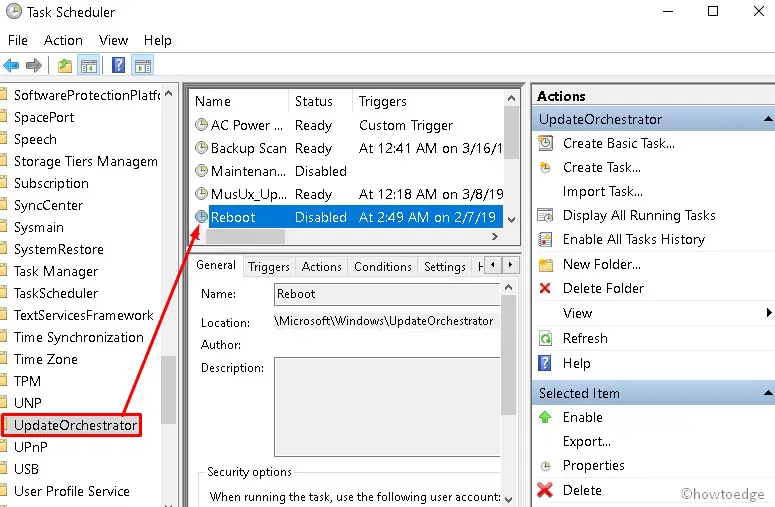
Task: Expand the View submenu arrow
Action: (769, 312)
